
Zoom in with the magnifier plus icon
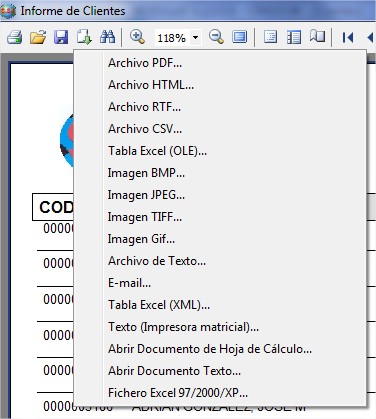(137, 37)
